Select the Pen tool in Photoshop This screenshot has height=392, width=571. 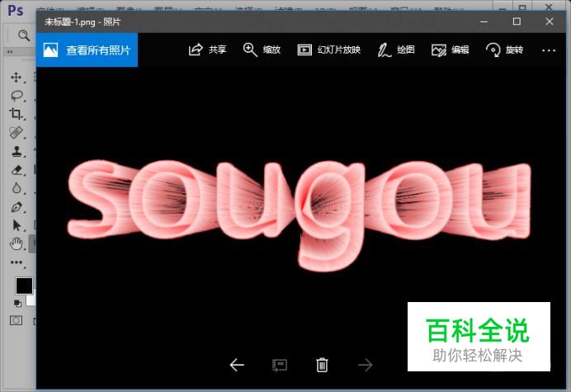17,207
